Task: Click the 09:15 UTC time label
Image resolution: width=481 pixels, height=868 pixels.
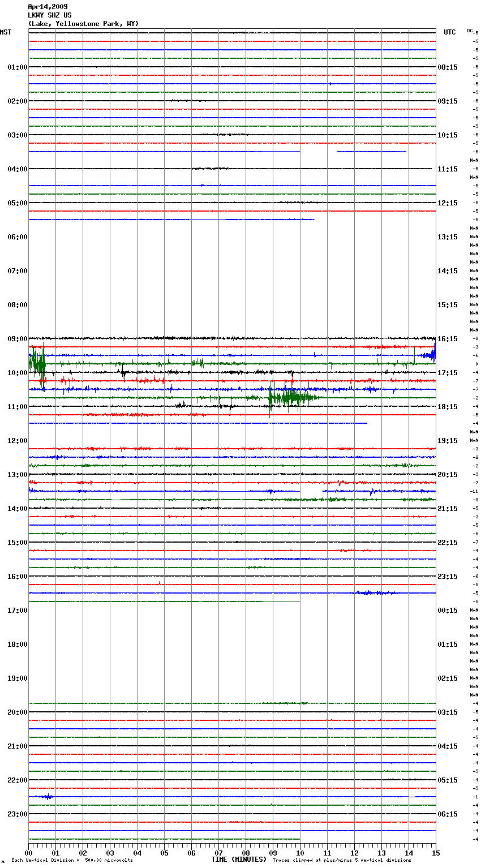Action: pyautogui.click(x=448, y=101)
